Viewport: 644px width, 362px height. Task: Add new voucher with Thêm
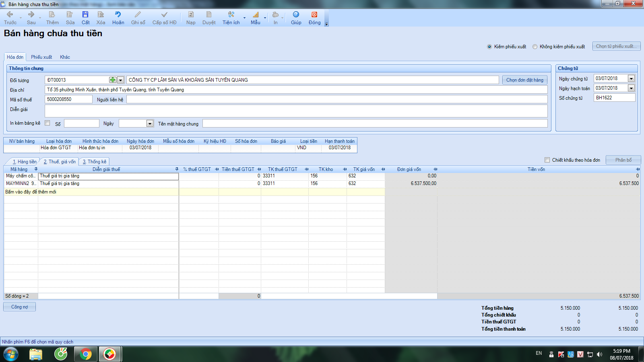(52, 18)
